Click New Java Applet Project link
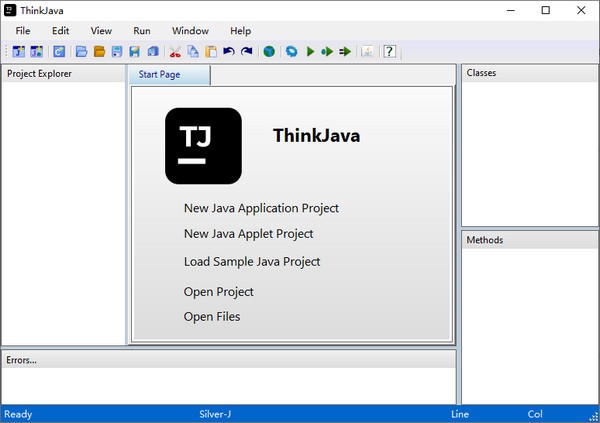The height and width of the screenshot is (423, 600). 248,234
